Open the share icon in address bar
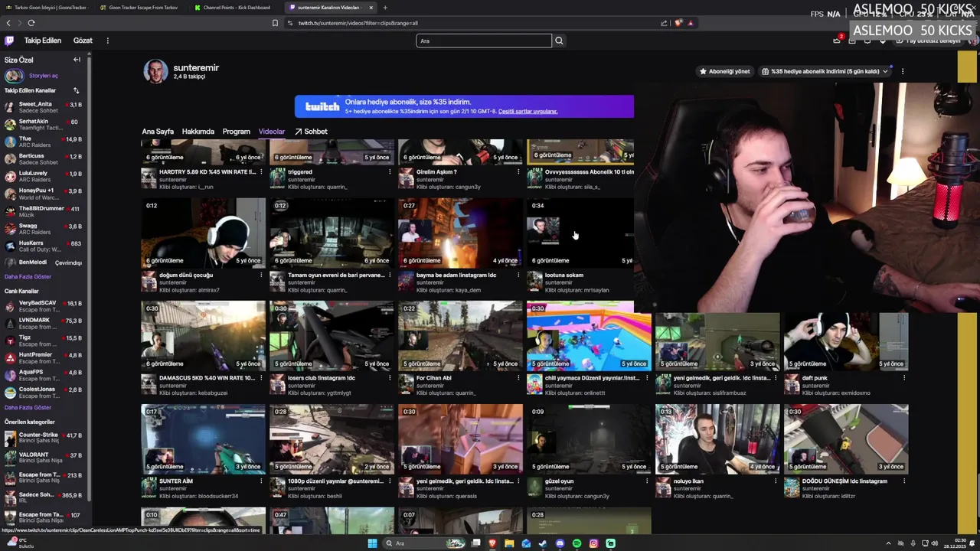Screen dimensions: 980x551 pyautogui.click(x=664, y=23)
